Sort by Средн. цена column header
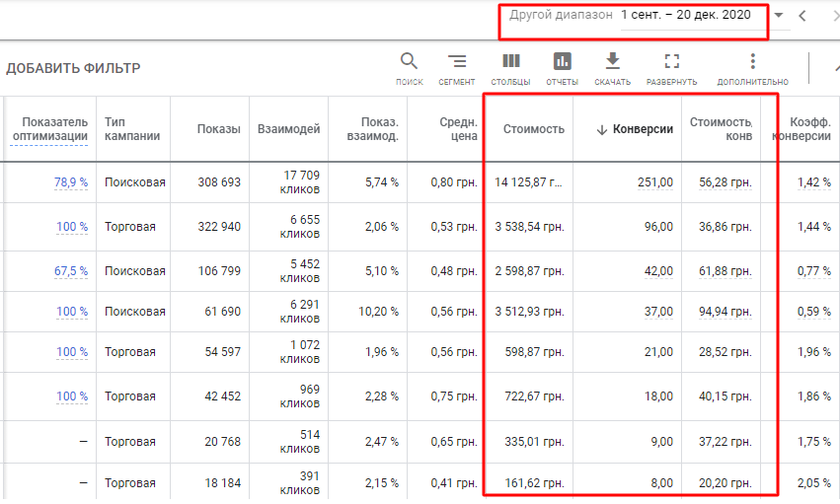 pyautogui.click(x=458, y=129)
